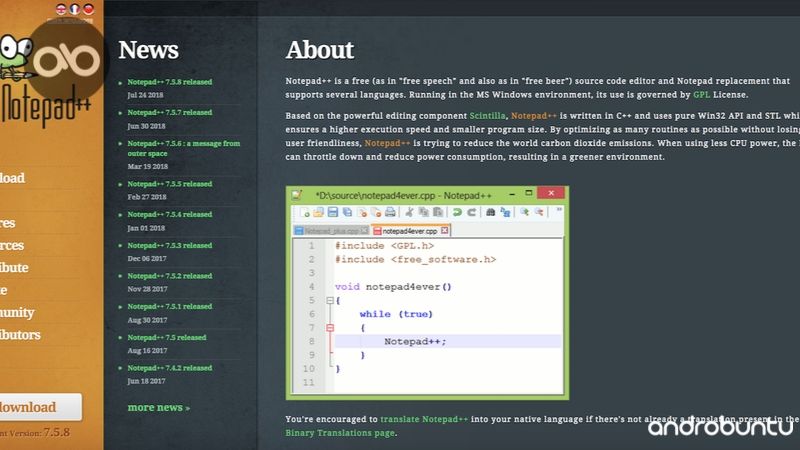Click the Notepad++ app icon in window title bar
The width and height of the screenshot is (800, 450).
297,195
